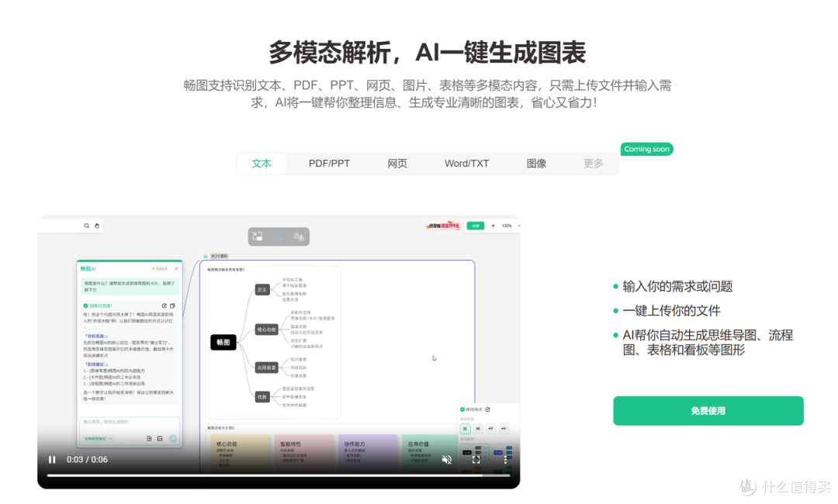Copy the AI answer

tap(172, 306)
